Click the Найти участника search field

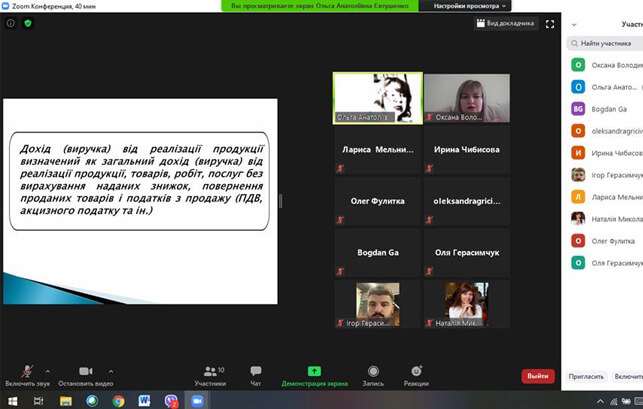tap(606, 43)
